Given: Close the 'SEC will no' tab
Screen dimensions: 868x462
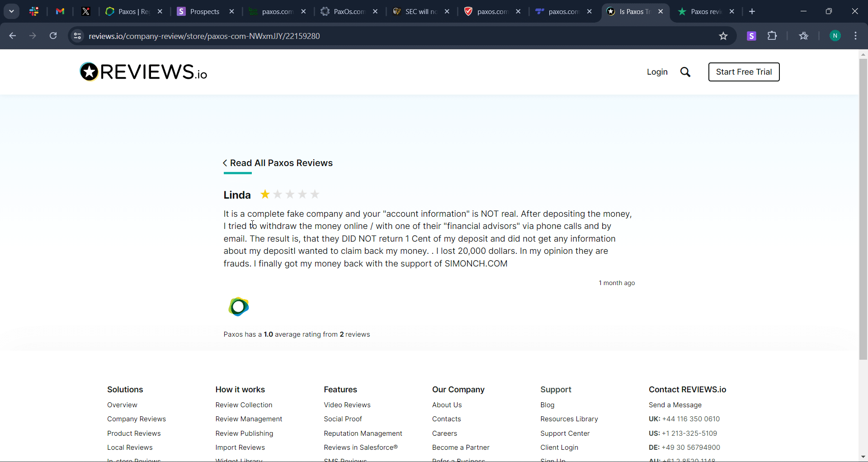Looking at the screenshot, I should point(447,11).
